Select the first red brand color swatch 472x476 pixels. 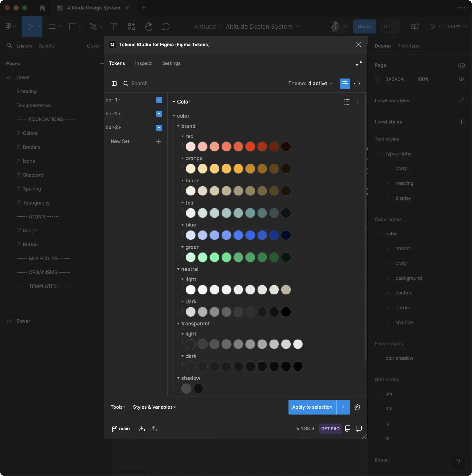coord(191,146)
